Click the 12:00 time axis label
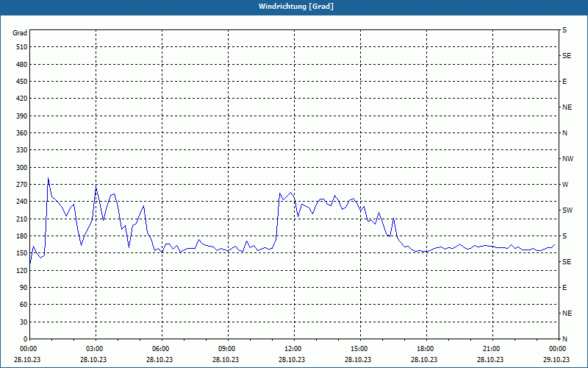588x368 pixels. tap(292, 349)
